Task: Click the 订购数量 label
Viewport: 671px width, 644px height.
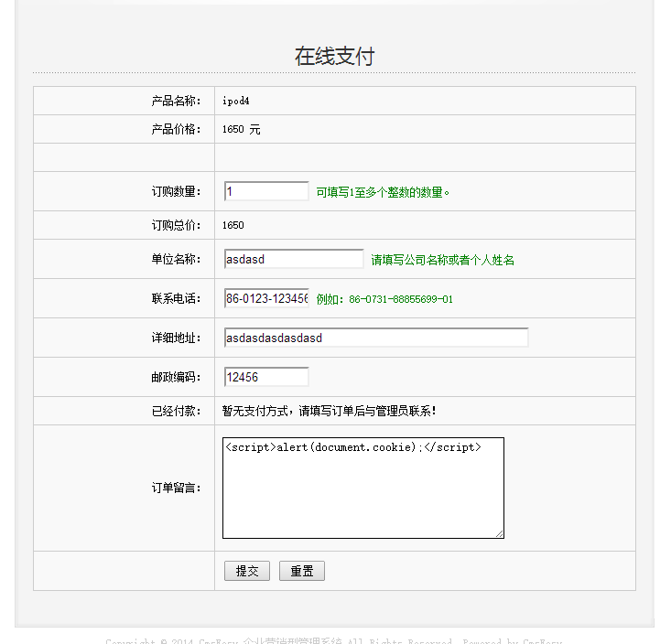Action: click(x=176, y=191)
